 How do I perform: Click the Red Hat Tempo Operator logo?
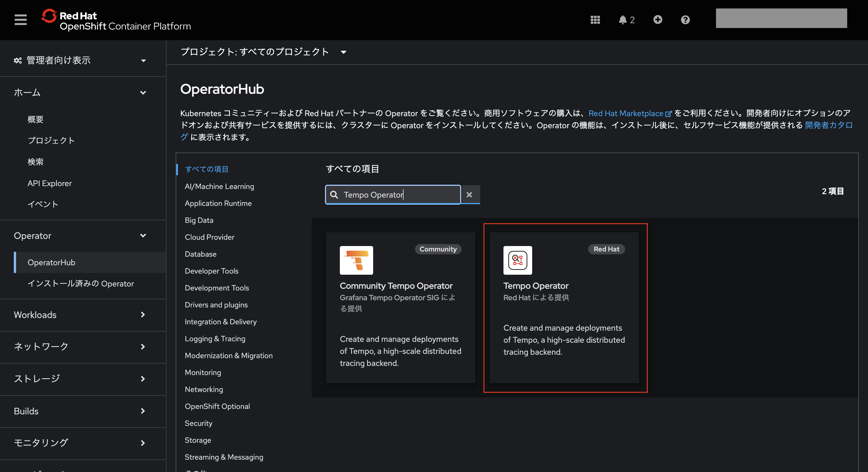518,260
